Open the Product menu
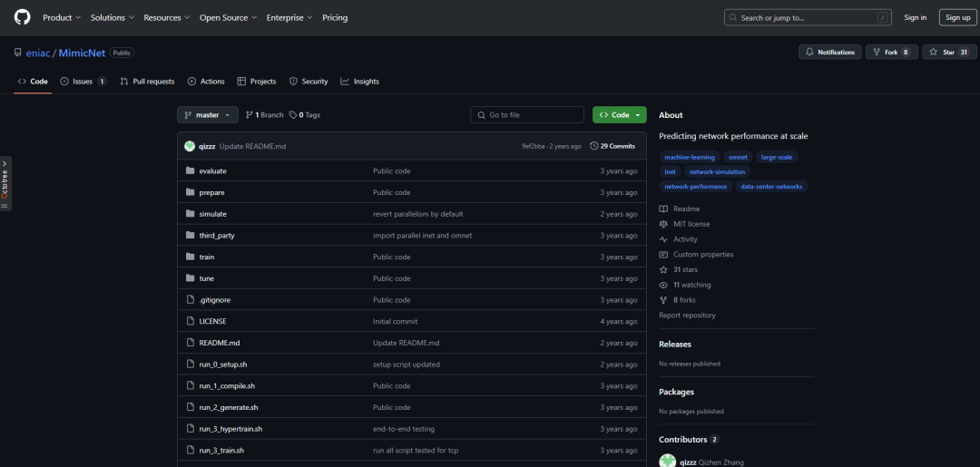 click(x=62, y=17)
